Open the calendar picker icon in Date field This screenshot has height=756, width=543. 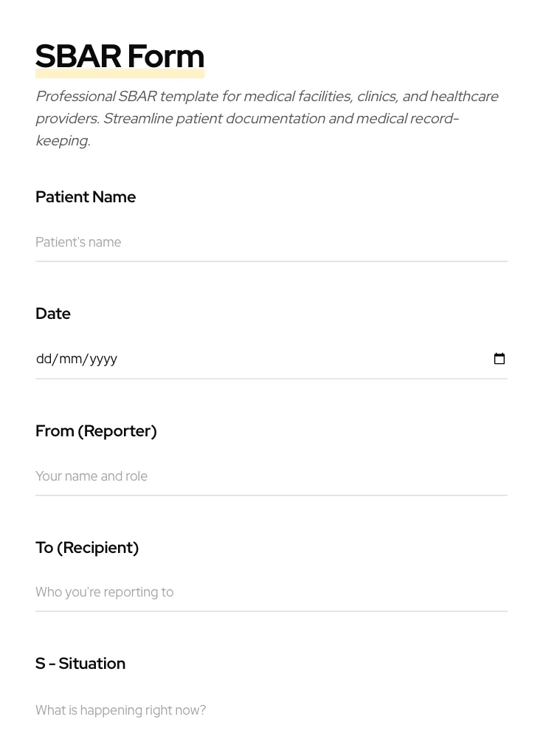click(x=499, y=359)
